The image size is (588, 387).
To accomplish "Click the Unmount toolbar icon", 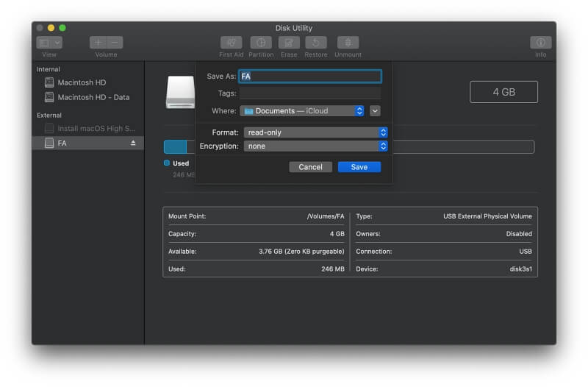I will coord(348,43).
